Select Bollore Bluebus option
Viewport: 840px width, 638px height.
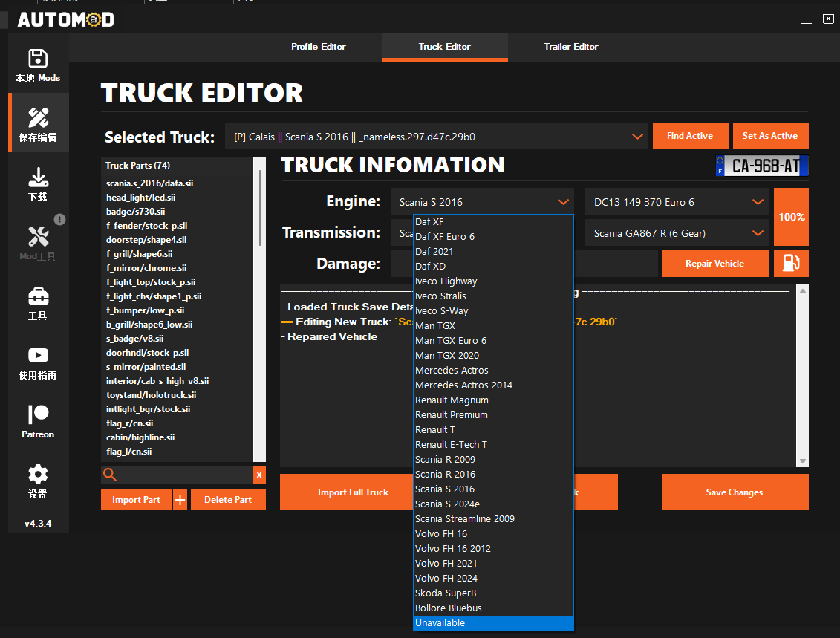493,608
